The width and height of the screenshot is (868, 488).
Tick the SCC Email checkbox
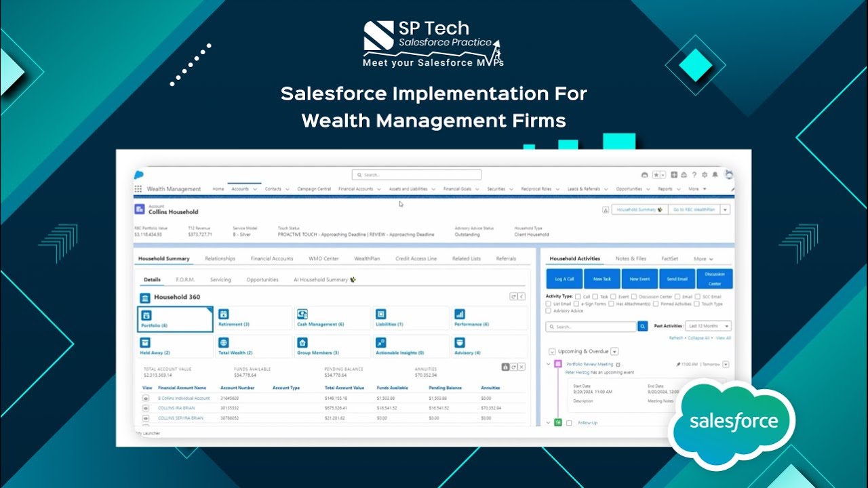[x=698, y=296]
